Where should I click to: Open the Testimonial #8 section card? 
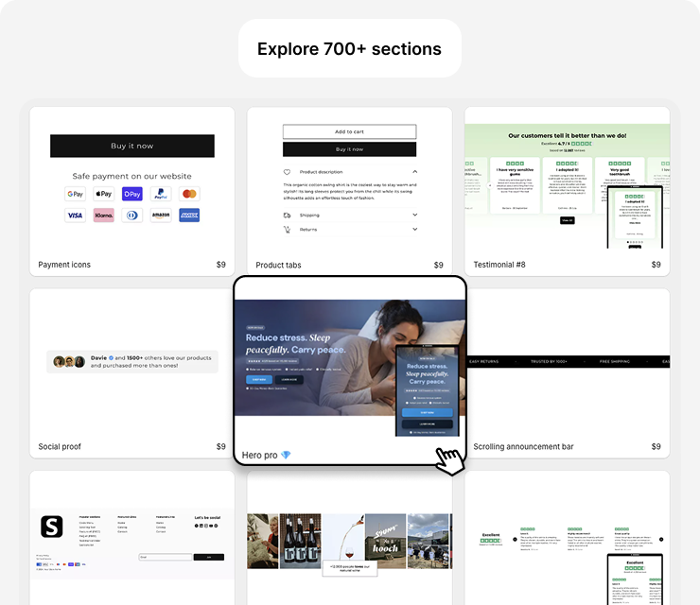pos(567,189)
